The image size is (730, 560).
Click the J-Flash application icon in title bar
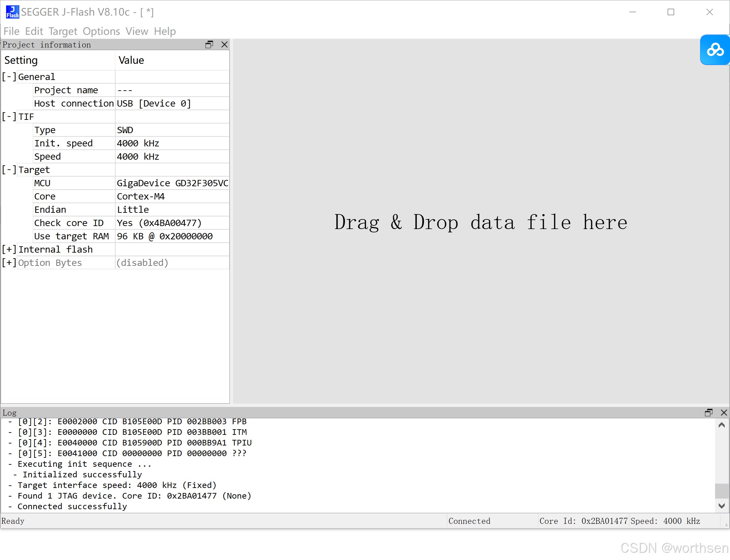click(x=12, y=12)
